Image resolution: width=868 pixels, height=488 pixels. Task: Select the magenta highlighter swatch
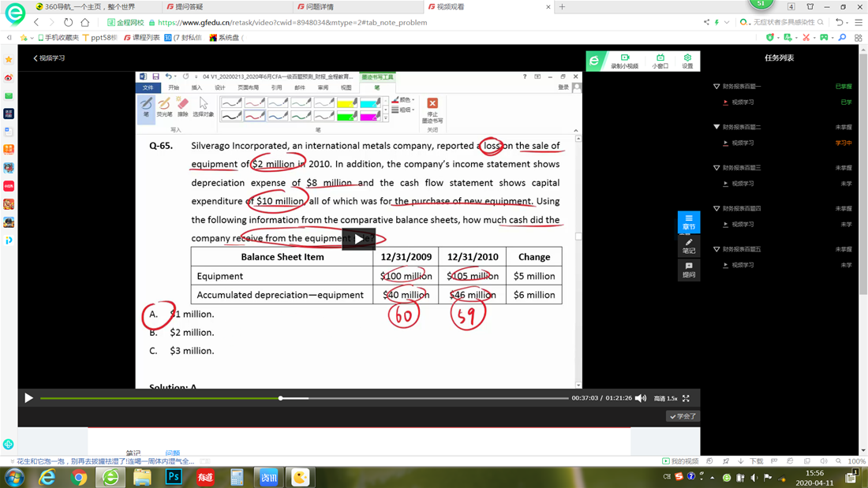click(370, 116)
